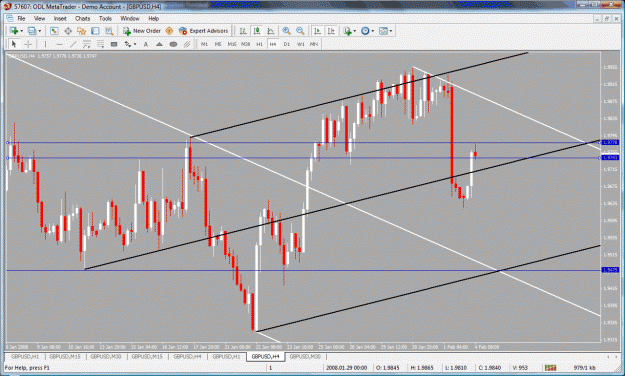Image resolution: width=625 pixels, height=376 pixels.
Task: Switch to H1 timeframe button
Action: (x=259, y=44)
